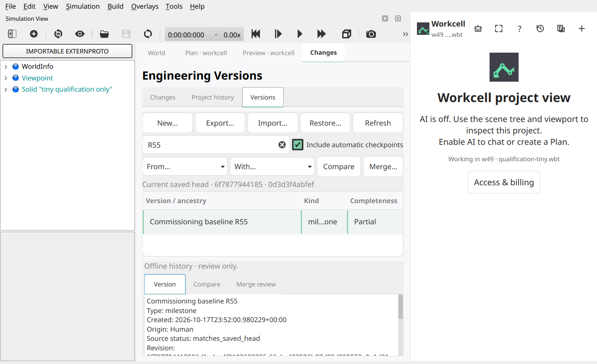This screenshot has height=364, width=597.
Task: Click the robot AI icon in Workcell header
Action: tap(478, 29)
